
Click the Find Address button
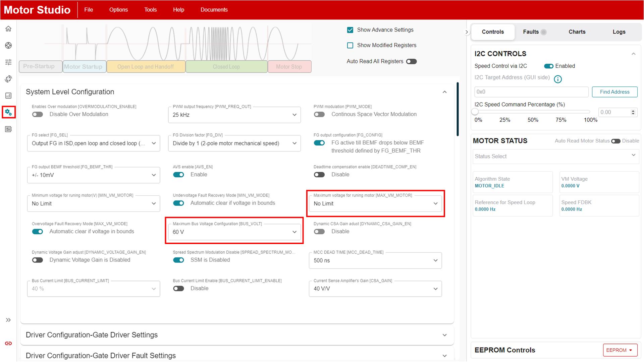[x=614, y=92]
